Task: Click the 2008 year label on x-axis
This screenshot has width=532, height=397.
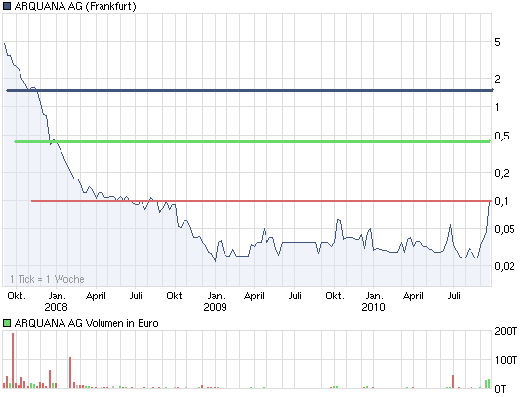Action: coord(56,307)
